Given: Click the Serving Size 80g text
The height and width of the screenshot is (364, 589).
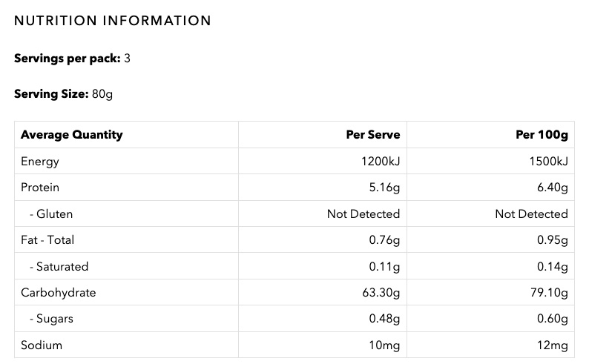Looking at the screenshot, I should coord(64,94).
